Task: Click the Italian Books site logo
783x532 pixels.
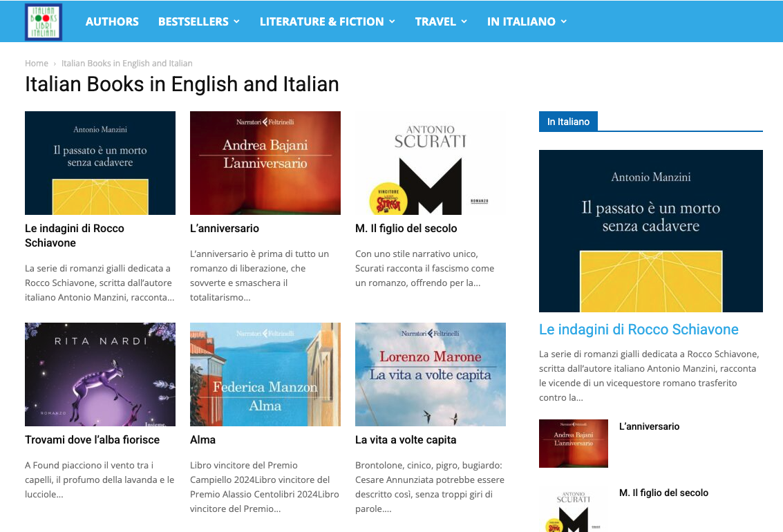Action: tap(44, 21)
